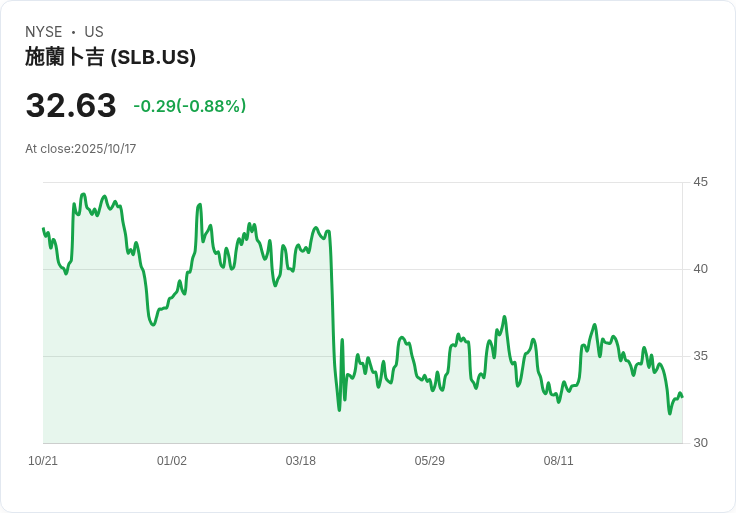Click the US market label in header
Viewport: 736px width, 513px height.
point(94,32)
